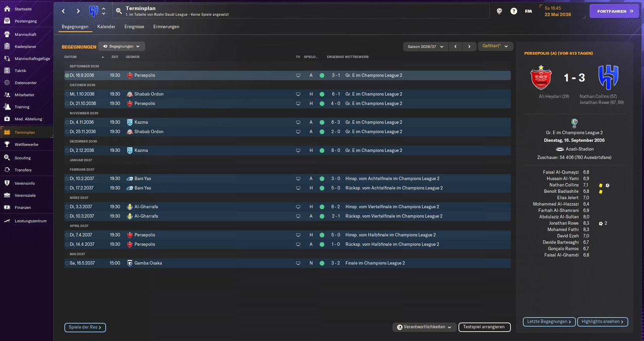This screenshot has width=644, height=341.
Task: Go back with the left arrow
Action: 63,11
